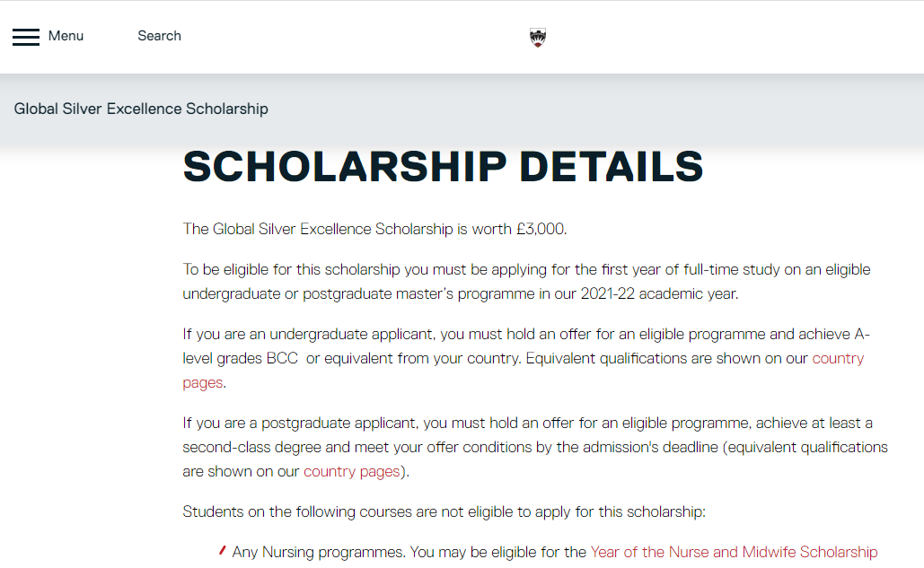Click the SCHOLARSHIP DETAILS heading
This screenshot has width=924, height=568.
(444, 167)
